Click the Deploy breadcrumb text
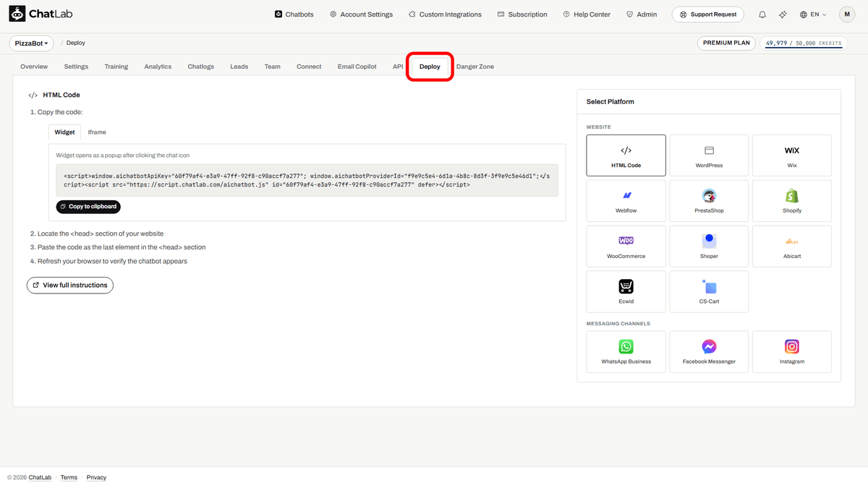Screen dimensions: 868x488 coord(76,43)
